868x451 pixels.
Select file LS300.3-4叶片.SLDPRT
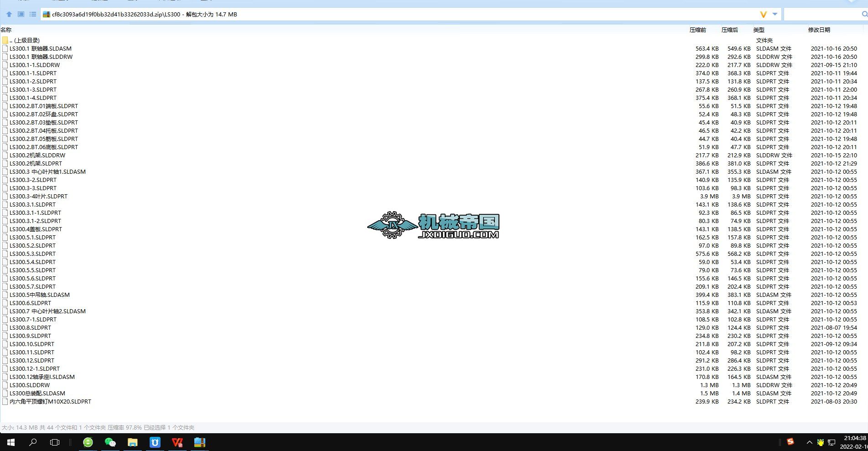38,196
